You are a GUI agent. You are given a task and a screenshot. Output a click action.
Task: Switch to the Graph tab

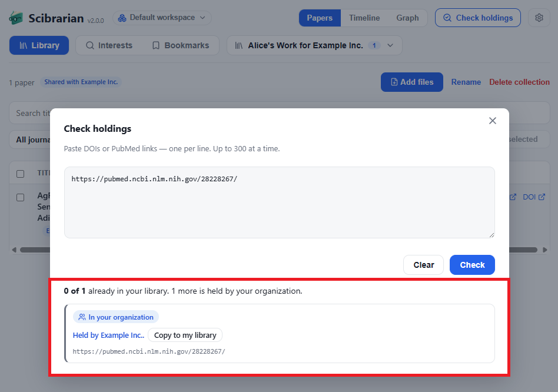coord(407,18)
